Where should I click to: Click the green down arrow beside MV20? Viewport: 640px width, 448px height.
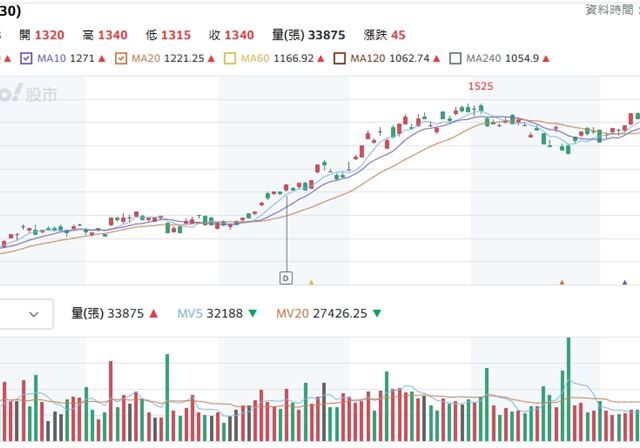[376, 314]
